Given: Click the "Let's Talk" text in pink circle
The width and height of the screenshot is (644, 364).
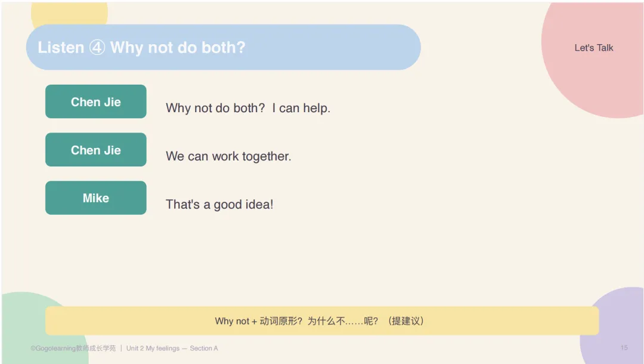Looking at the screenshot, I should click(593, 48).
